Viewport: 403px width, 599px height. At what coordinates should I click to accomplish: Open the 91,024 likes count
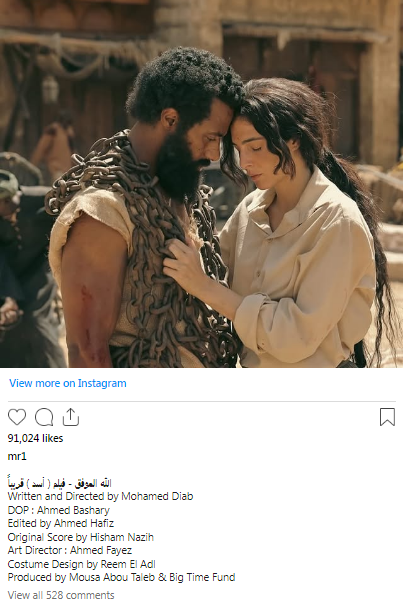click(35, 438)
